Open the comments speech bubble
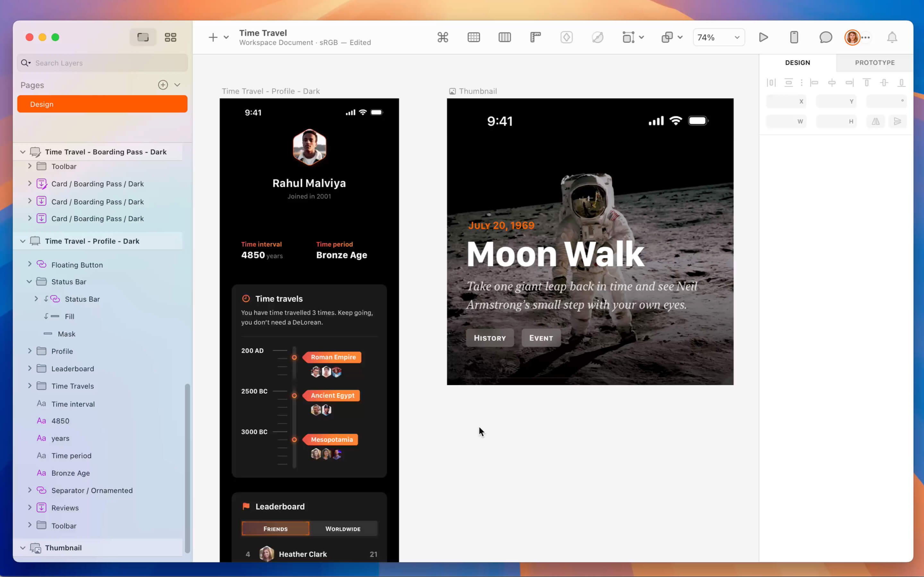 825,38
